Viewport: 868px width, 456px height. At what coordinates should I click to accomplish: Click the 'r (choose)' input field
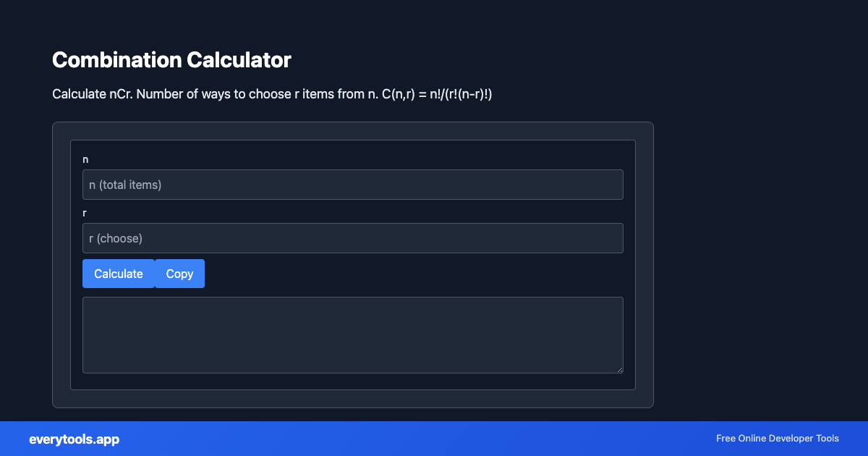point(353,237)
